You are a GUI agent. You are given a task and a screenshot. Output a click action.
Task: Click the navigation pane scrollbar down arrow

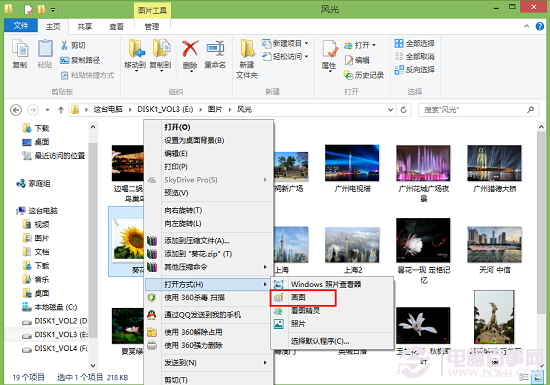pyautogui.click(x=93, y=366)
